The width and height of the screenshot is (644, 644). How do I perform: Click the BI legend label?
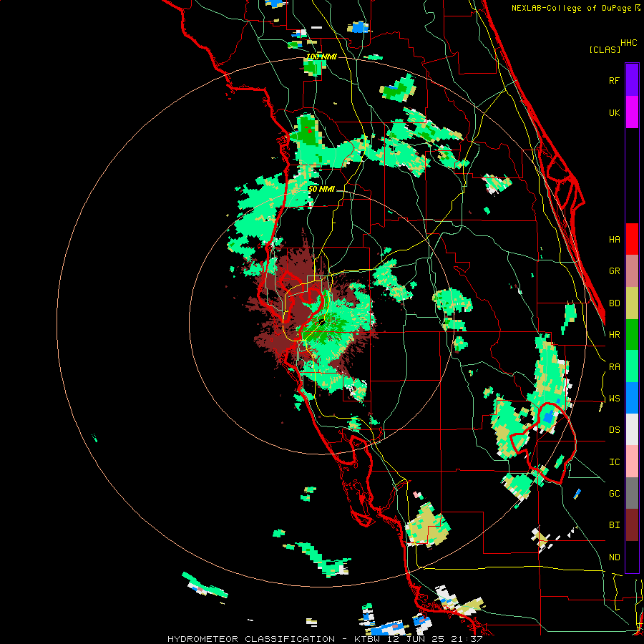[x=614, y=525]
